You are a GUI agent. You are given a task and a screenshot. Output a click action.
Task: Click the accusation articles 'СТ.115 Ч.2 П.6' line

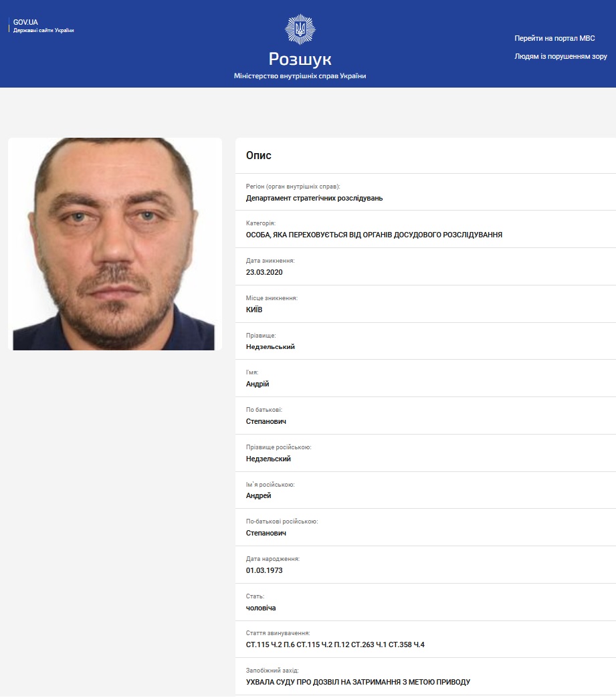335,645
